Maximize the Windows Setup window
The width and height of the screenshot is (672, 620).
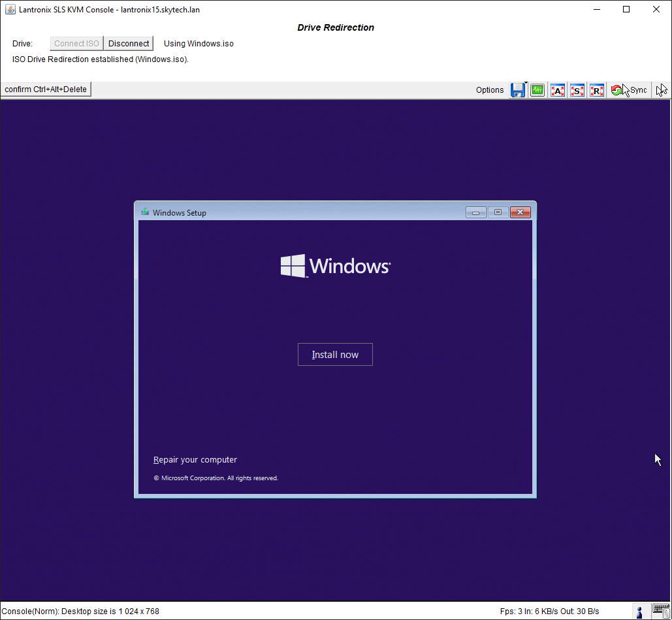coord(498,212)
